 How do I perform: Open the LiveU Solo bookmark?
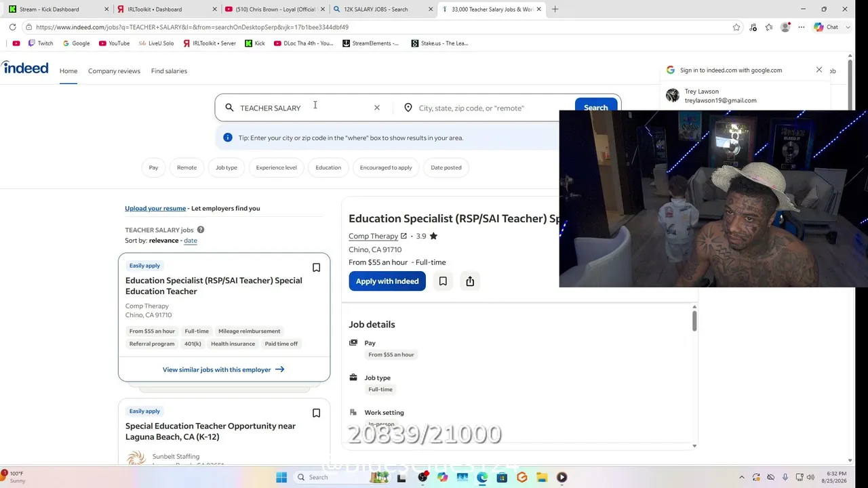pyautogui.click(x=156, y=43)
